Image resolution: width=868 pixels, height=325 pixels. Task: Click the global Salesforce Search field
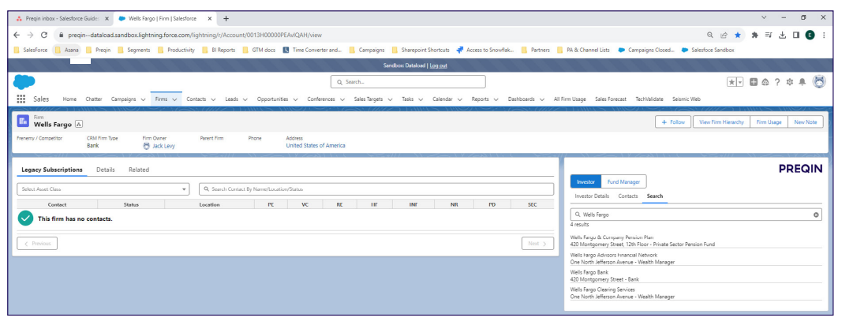point(408,82)
